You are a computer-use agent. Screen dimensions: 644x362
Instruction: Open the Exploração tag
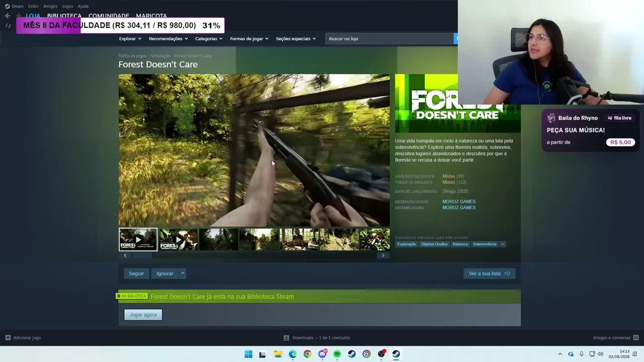click(407, 244)
